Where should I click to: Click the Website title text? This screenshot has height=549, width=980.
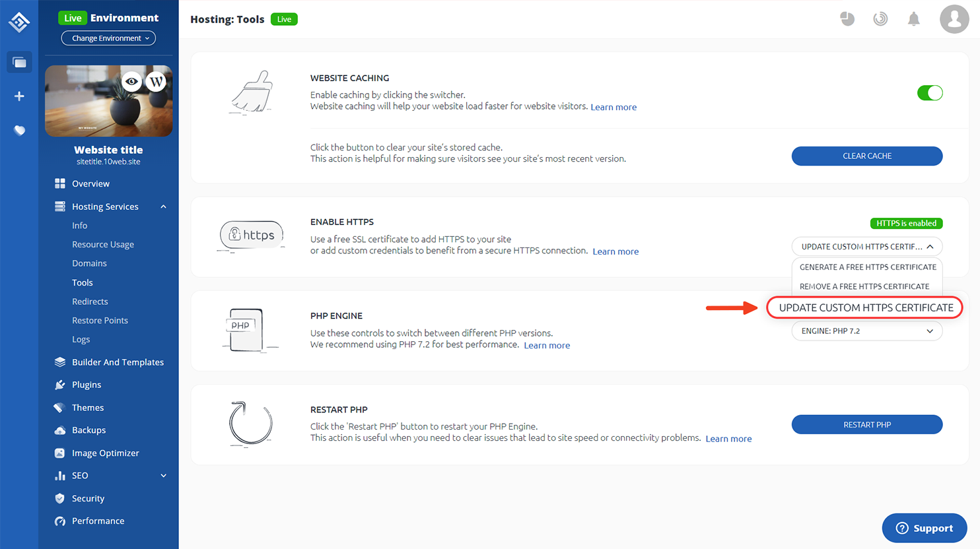108,150
